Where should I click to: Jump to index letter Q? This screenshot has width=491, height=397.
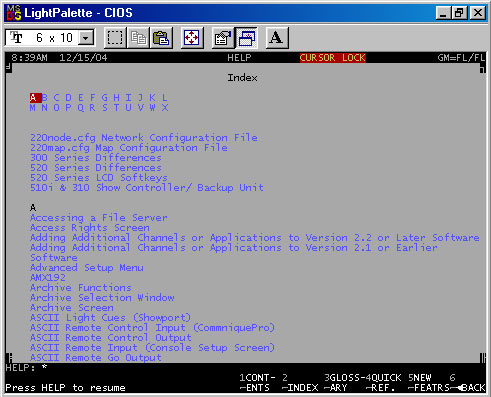(81, 108)
